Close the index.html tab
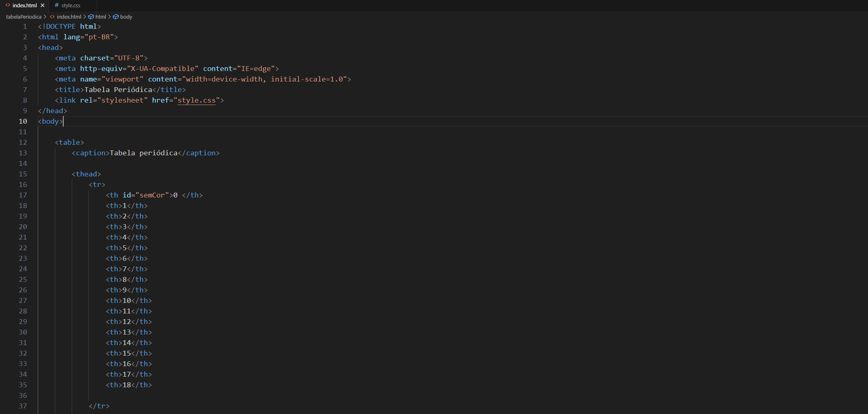 (42, 5)
